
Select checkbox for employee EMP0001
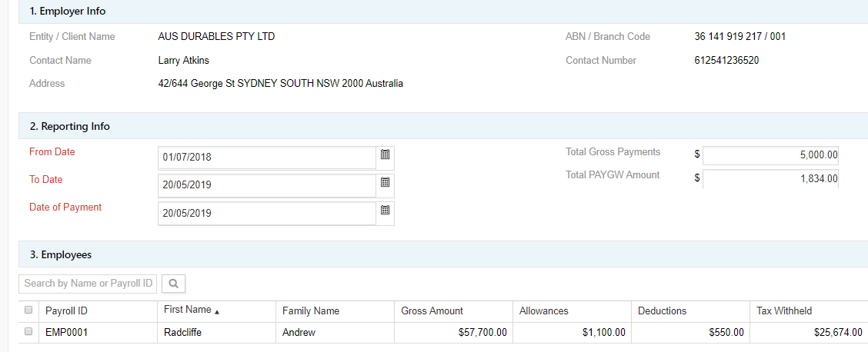tap(28, 332)
